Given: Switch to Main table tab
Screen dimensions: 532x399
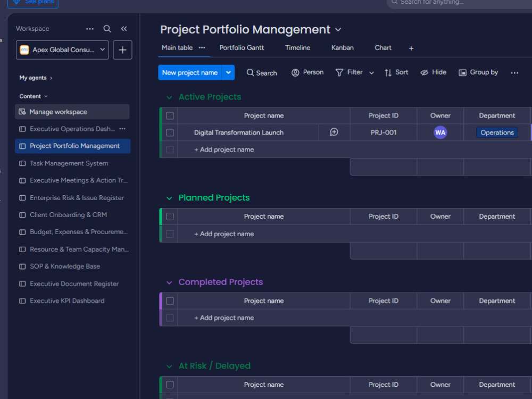Looking at the screenshot, I should tap(177, 48).
